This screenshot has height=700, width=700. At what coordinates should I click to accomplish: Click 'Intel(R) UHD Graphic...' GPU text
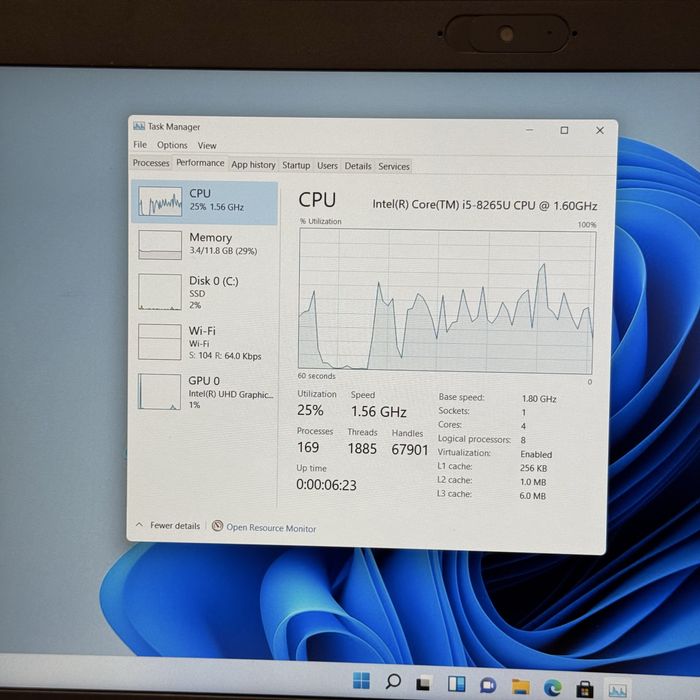coord(231,395)
